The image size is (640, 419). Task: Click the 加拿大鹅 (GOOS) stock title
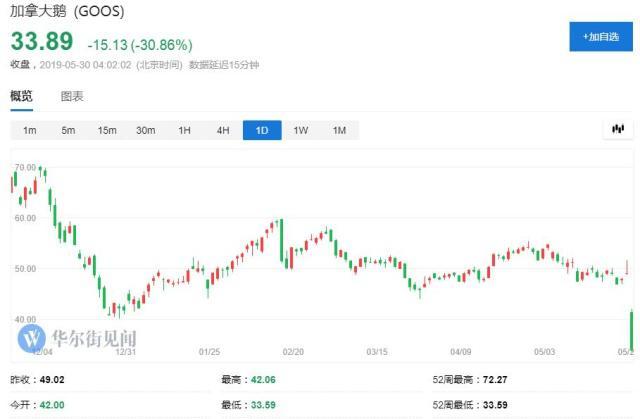click(x=67, y=11)
